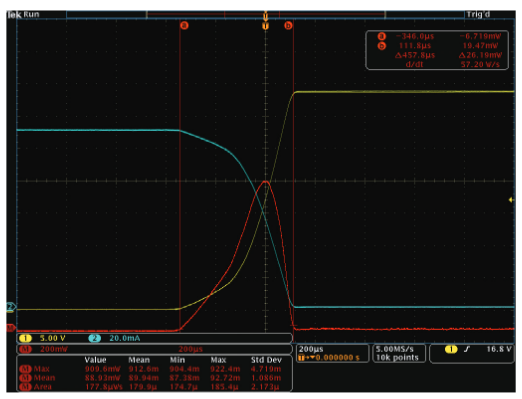Click the Min column header
The width and height of the screenshot is (522, 399).
point(177,360)
